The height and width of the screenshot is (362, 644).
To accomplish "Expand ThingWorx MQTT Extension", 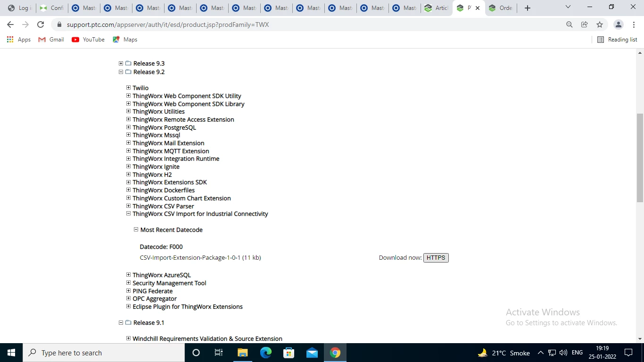I will pyautogui.click(x=128, y=151).
